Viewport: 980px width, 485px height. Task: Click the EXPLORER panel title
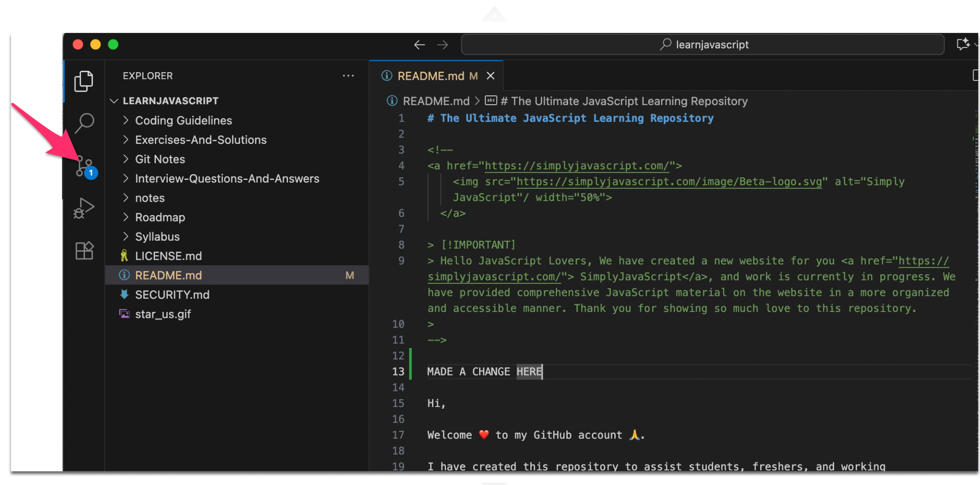148,76
